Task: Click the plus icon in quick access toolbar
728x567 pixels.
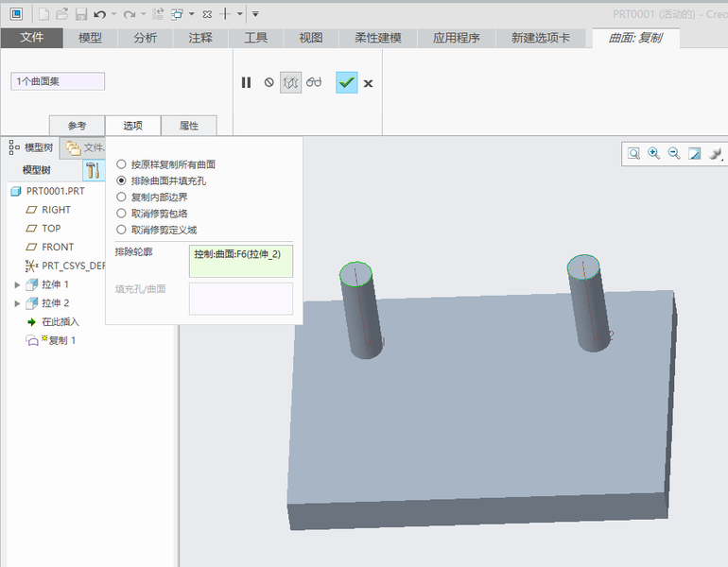Action: [225, 14]
